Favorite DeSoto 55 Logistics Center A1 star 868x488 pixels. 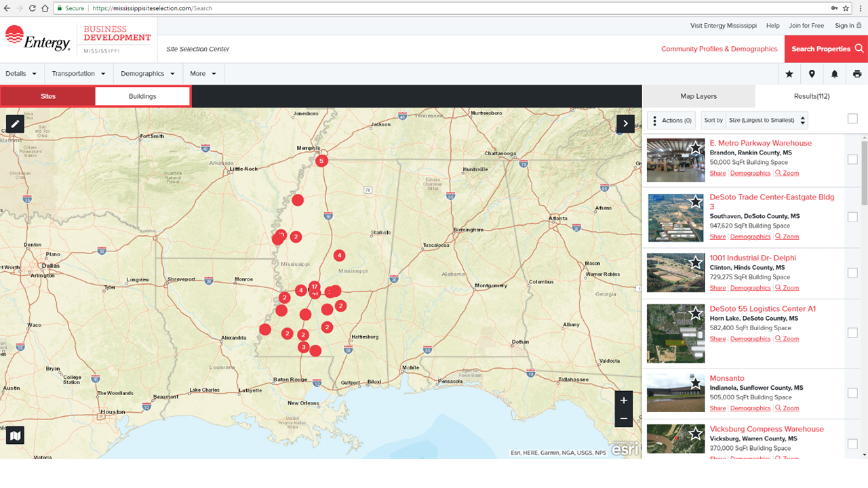tap(696, 314)
